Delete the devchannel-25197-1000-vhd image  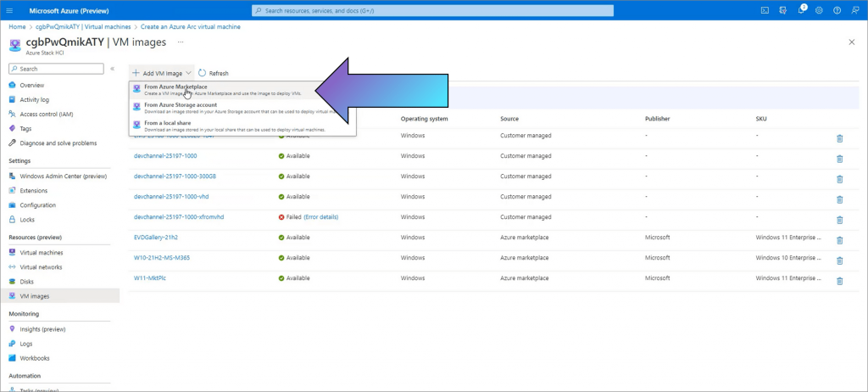tap(839, 199)
